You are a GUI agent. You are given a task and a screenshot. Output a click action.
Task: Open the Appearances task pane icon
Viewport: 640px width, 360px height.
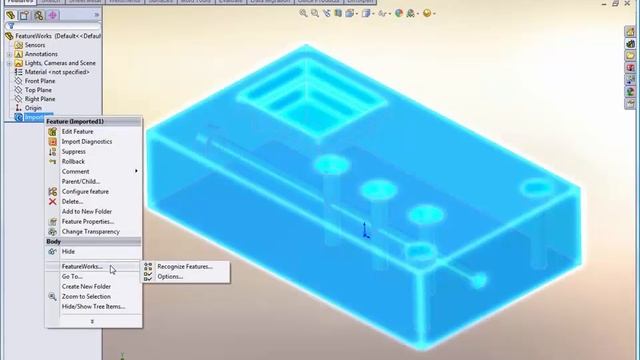click(x=631, y=91)
